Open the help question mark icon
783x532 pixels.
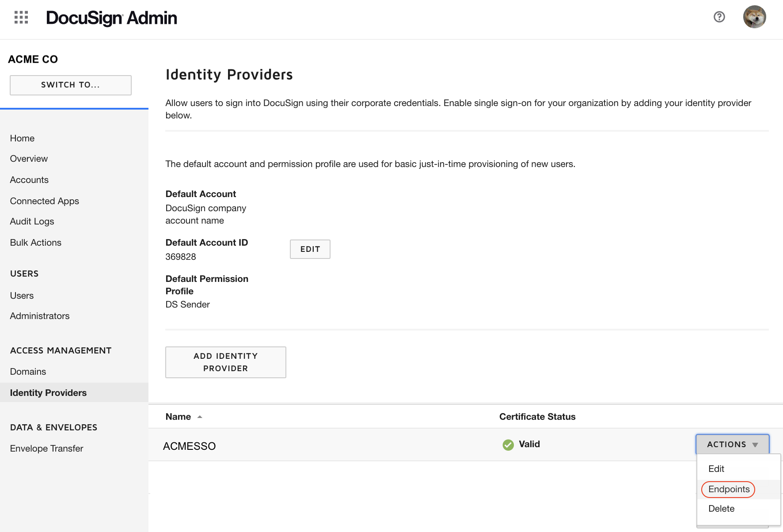pos(719,17)
